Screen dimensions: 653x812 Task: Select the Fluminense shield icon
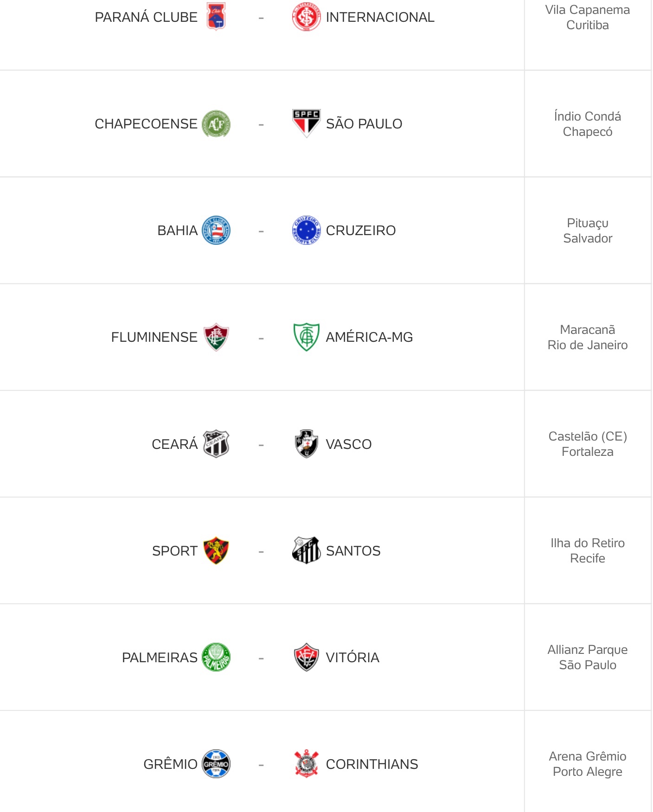coord(216,337)
